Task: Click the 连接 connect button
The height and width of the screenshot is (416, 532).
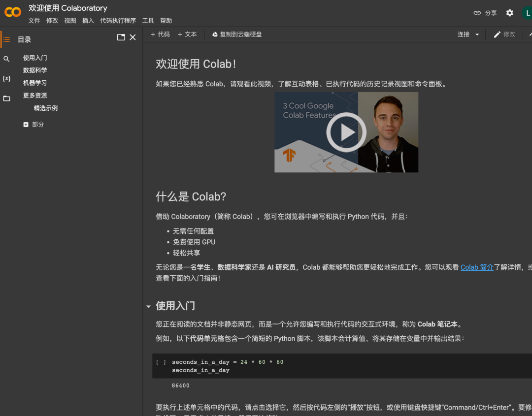Action: point(464,34)
